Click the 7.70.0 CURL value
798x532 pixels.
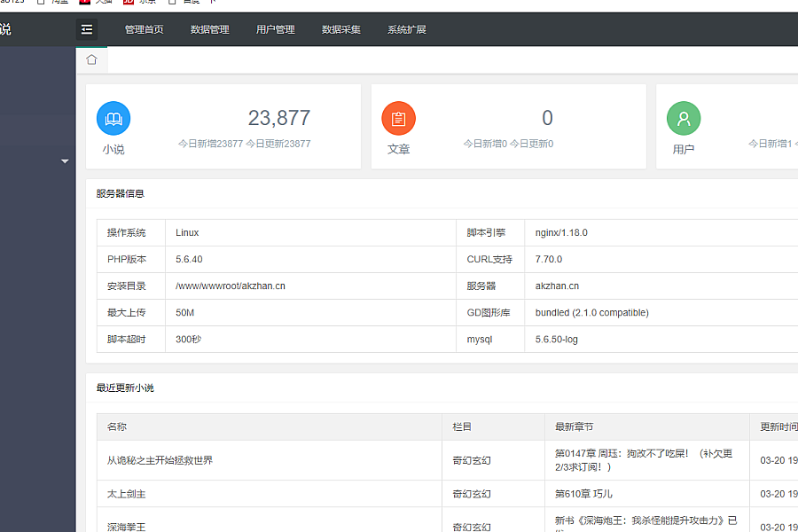(549, 259)
